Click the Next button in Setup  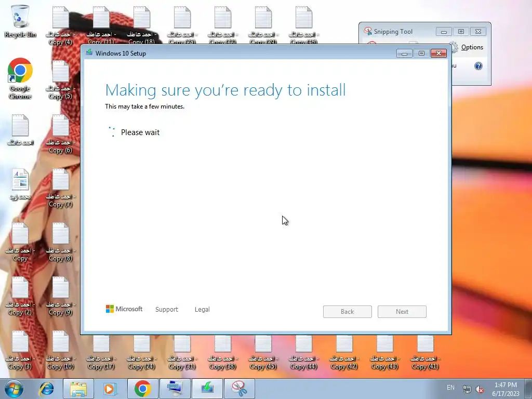402,312
